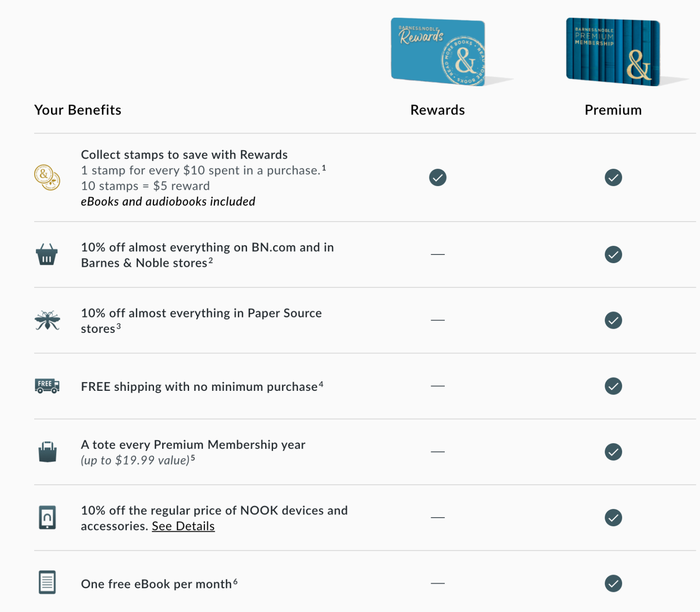This screenshot has width=700, height=612.
Task: Click the tote bag icon
Action: pyautogui.click(x=47, y=451)
